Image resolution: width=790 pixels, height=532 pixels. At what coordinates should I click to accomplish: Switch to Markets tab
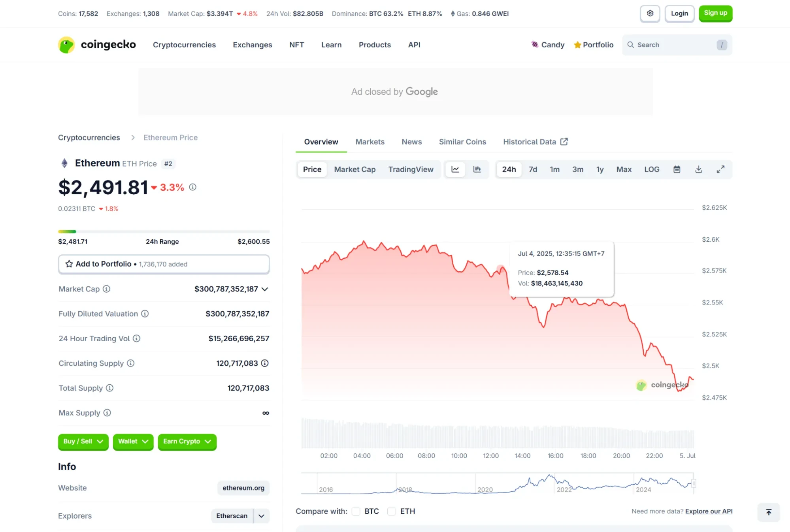(370, 142)
